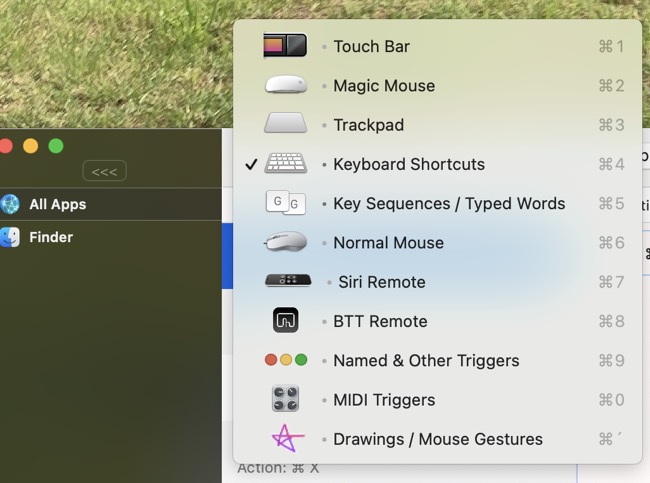Click the ⌘9 shortcut label
This screenshot has height=483, width=650.
click(611, 361)
